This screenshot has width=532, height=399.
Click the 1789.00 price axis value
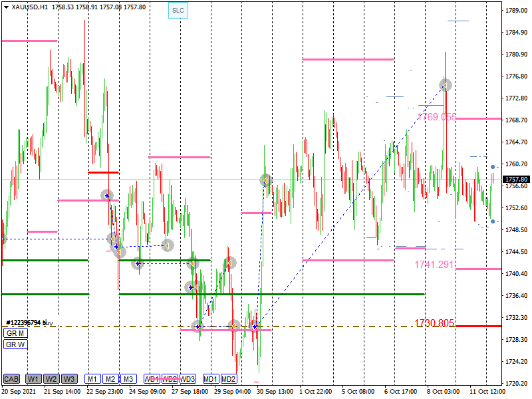(x=517, y=11)
